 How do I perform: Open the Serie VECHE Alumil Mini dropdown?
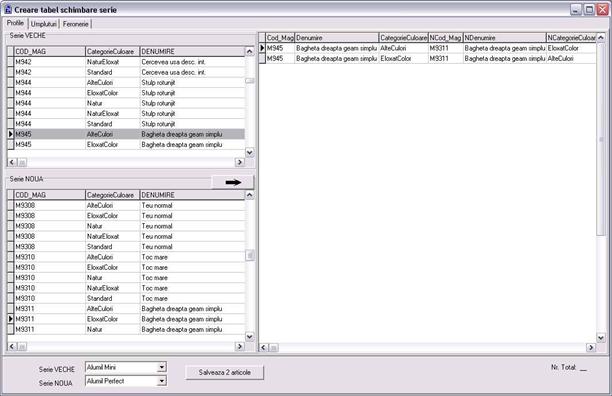pos(162,367)
